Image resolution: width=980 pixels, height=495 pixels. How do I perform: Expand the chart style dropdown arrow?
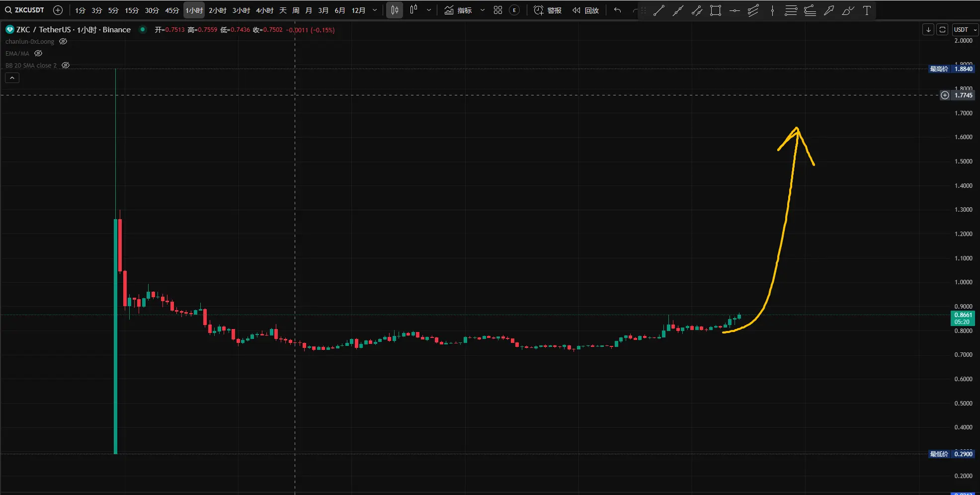click(429, 10)
